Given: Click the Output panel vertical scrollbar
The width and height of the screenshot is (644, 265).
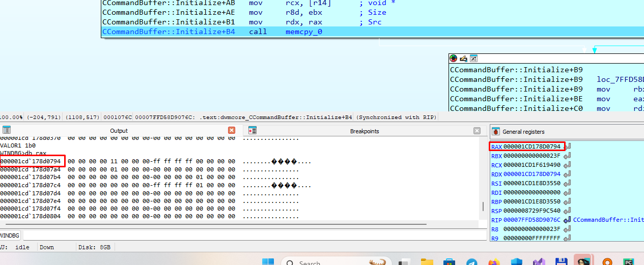Looking at the screenshot, I should pos(483,206).
